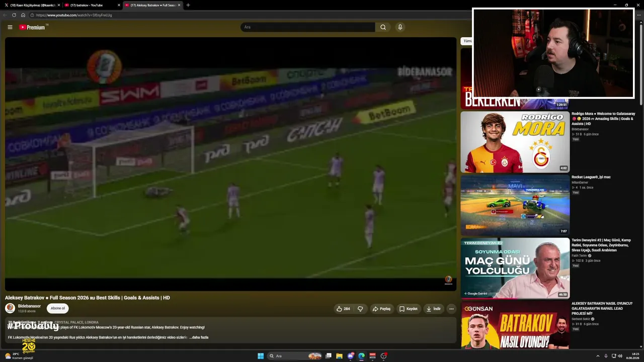
Task: Start voice search with the microphone
Action: point(400,27)
